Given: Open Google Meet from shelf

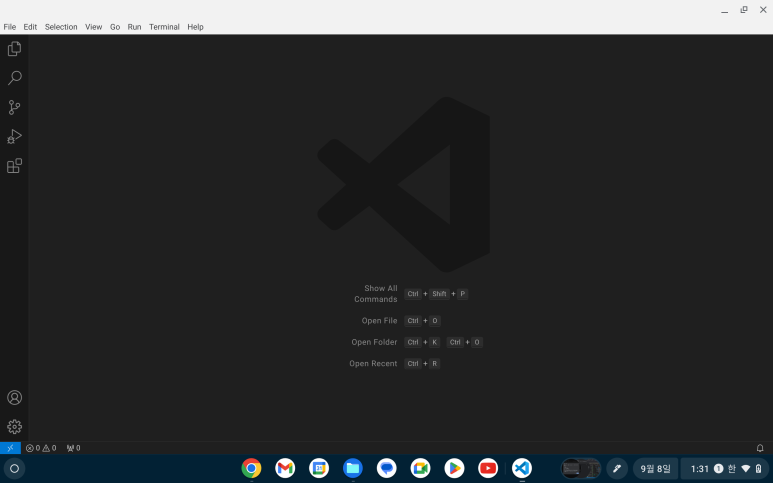Looking at the screenshot, I should [x=421, y=468].
